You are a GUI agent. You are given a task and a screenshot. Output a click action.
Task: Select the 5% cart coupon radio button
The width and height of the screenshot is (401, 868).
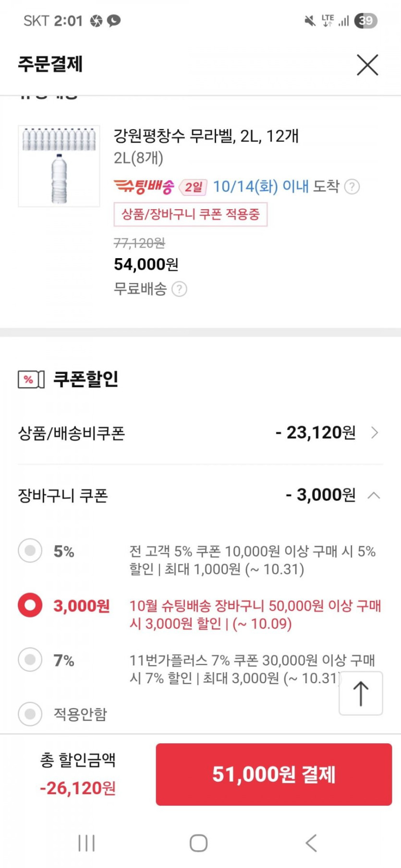(30, 550)
